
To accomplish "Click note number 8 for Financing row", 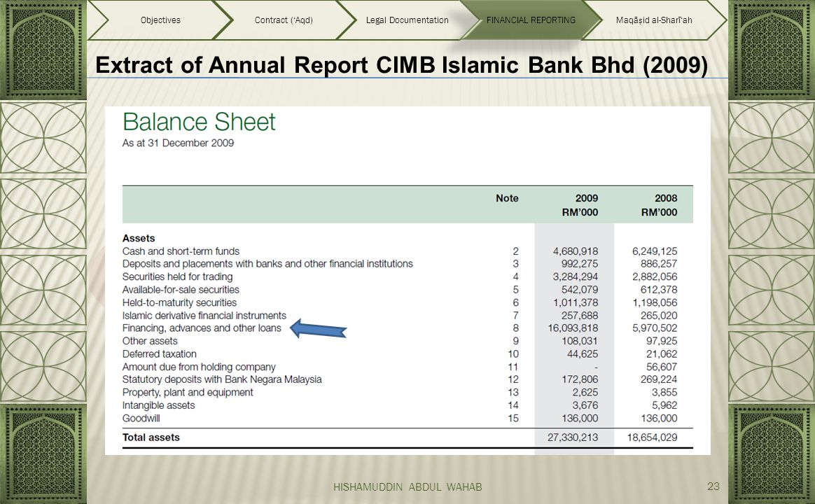I will pos(515,328).
